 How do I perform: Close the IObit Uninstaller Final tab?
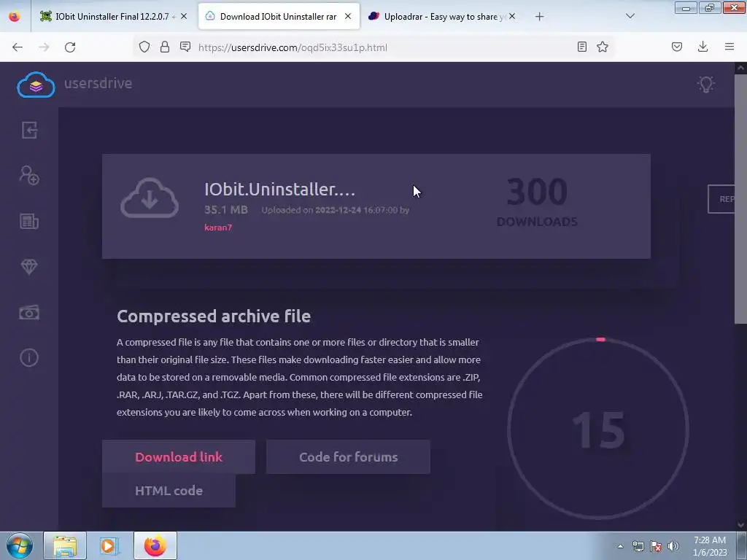184,16
